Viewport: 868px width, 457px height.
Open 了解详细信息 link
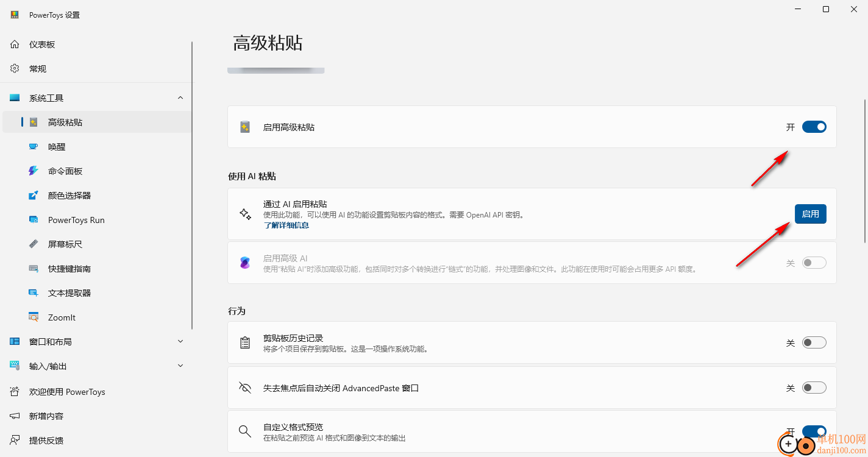click(x=286, y=225)
